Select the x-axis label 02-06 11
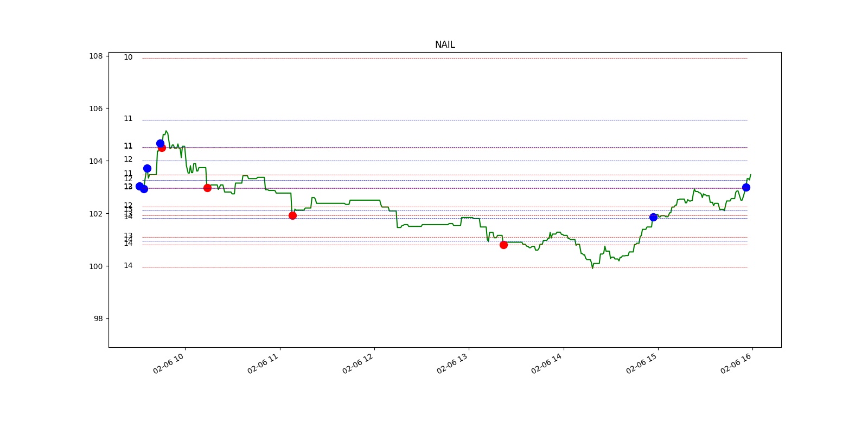This screenshot has width=868, height=434. pos(263,363)
